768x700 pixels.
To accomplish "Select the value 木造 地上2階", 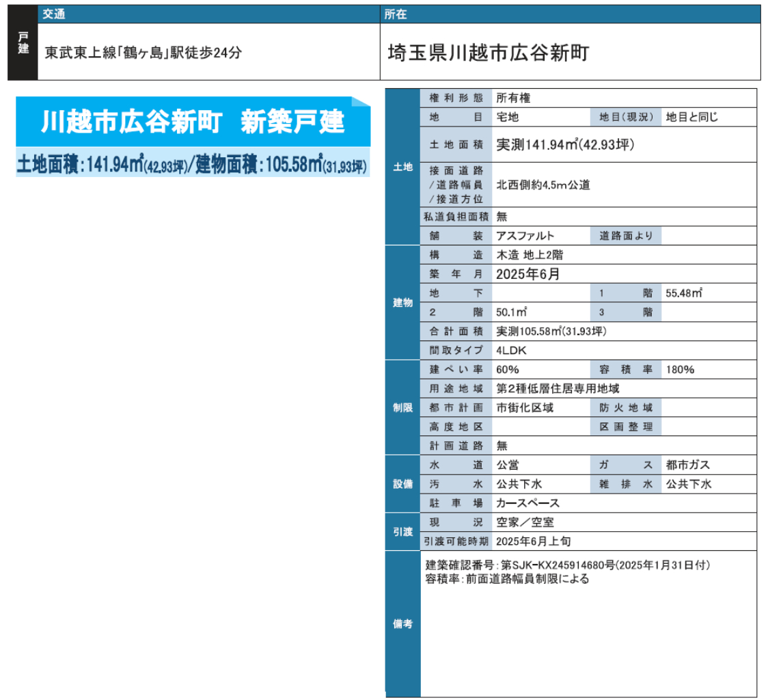I will click(530, 255).
